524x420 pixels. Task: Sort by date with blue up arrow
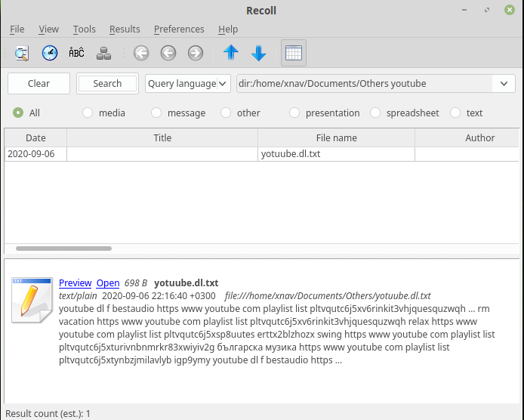[x=231, y=53]
